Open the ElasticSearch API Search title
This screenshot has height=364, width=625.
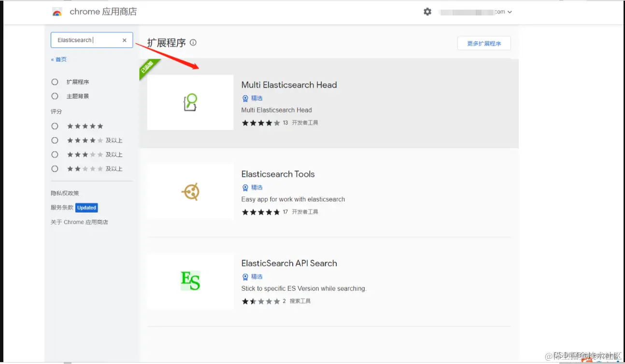289,264
